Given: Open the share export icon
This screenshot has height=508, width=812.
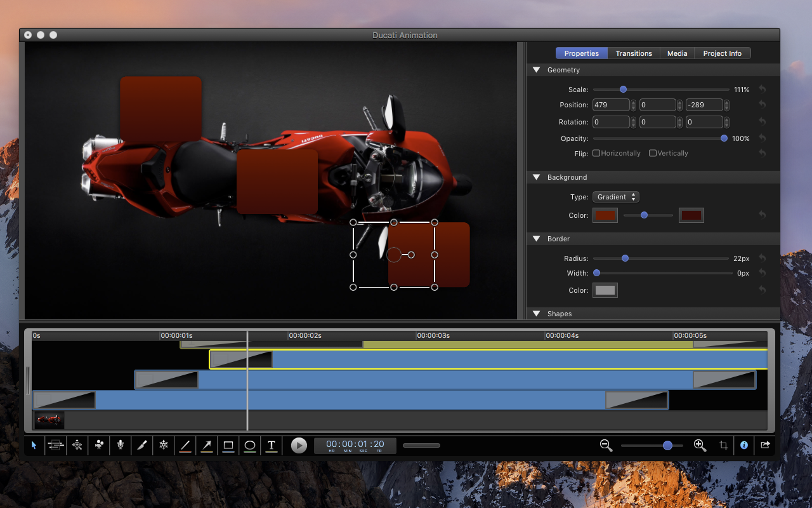Looking at the screenshot, I should [x=765, y=446].
